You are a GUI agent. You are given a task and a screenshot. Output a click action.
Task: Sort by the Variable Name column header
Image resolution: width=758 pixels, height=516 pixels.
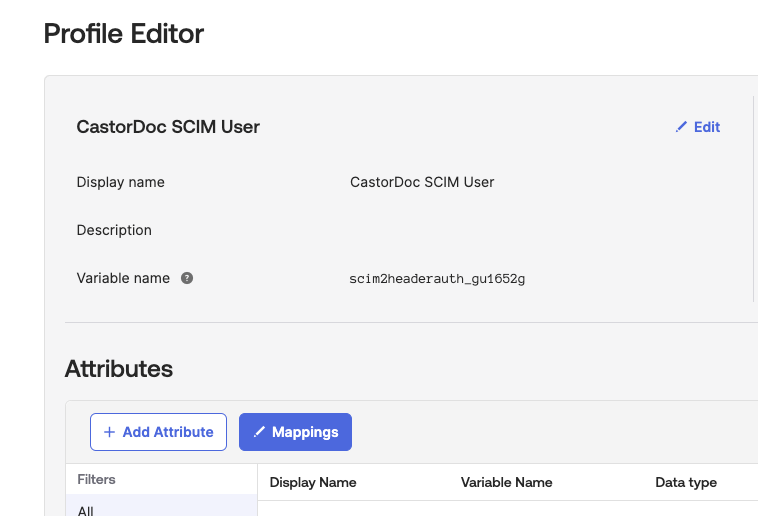pos(506,482)
